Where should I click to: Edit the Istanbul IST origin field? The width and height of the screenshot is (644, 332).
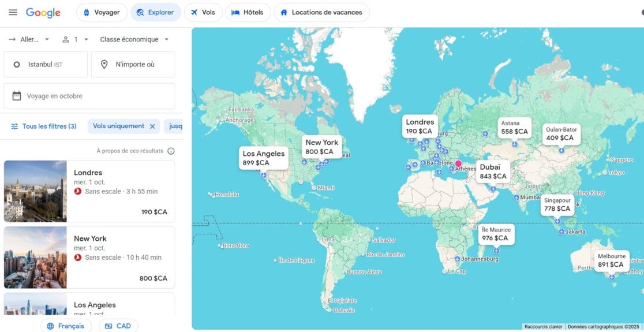tap(46, 65)
